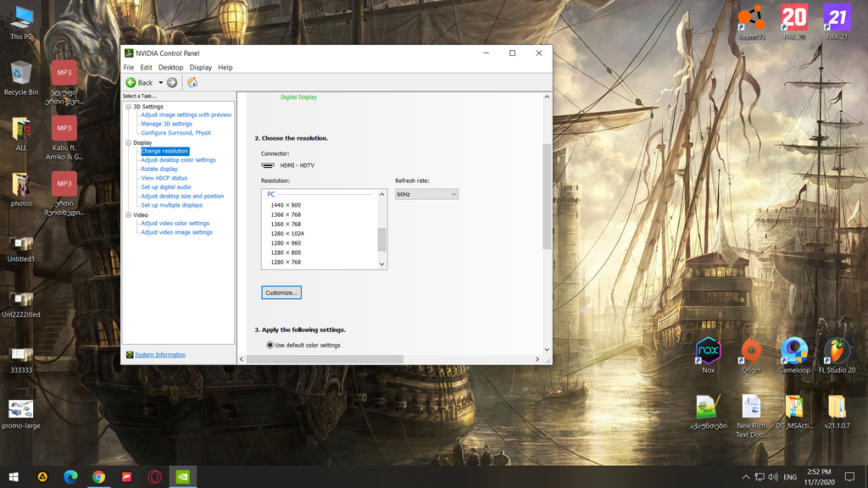Click the green Back arrow icon
The image size is (868, 488).
[x=131, y=82]
